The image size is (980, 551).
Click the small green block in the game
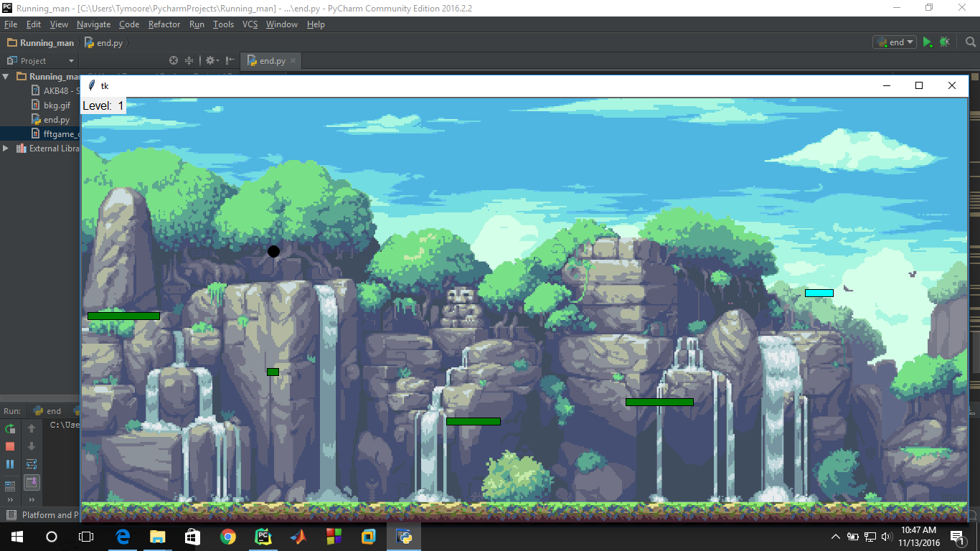click(x=273, y=372)
